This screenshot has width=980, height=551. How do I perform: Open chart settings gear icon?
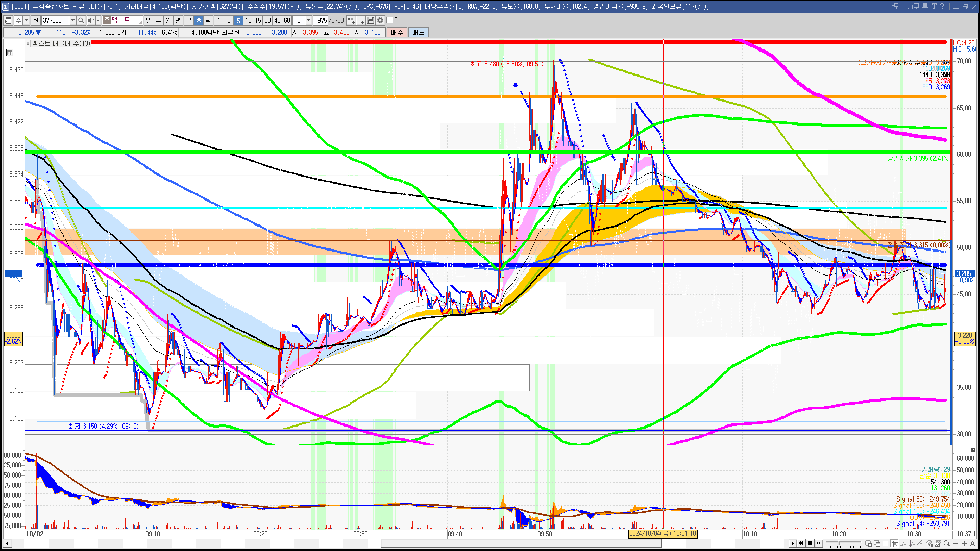coord(380,20)
